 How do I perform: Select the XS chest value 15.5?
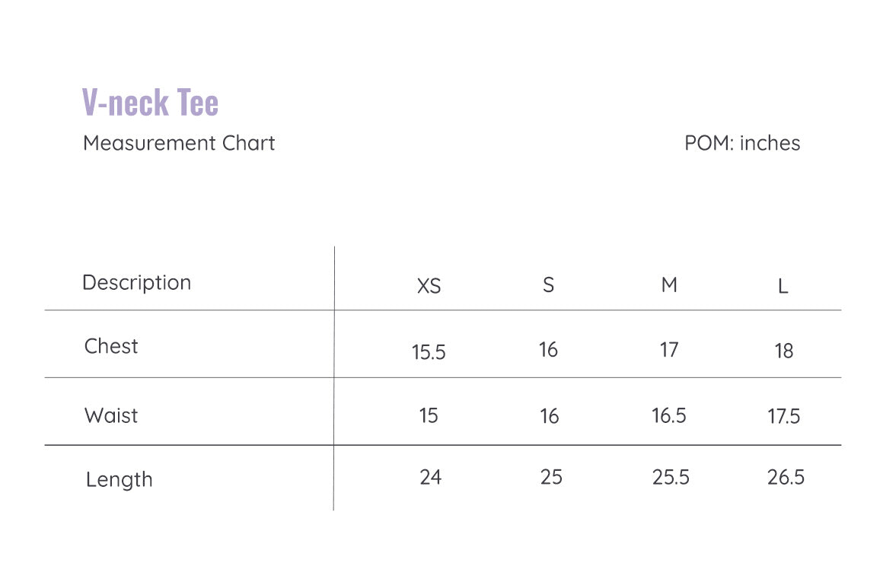tap(429, 352)
